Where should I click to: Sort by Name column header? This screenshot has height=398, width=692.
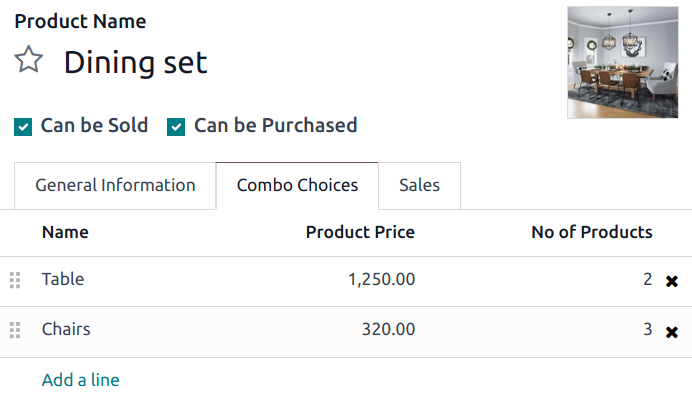click(x=65, y=232)
